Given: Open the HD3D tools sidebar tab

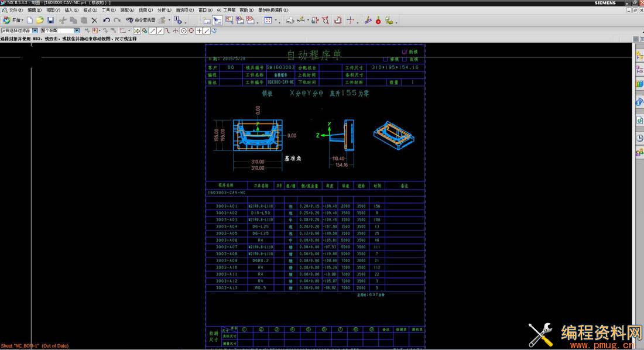Looking at the screenshot, I should pyautogui.click(x=639, y=102).
